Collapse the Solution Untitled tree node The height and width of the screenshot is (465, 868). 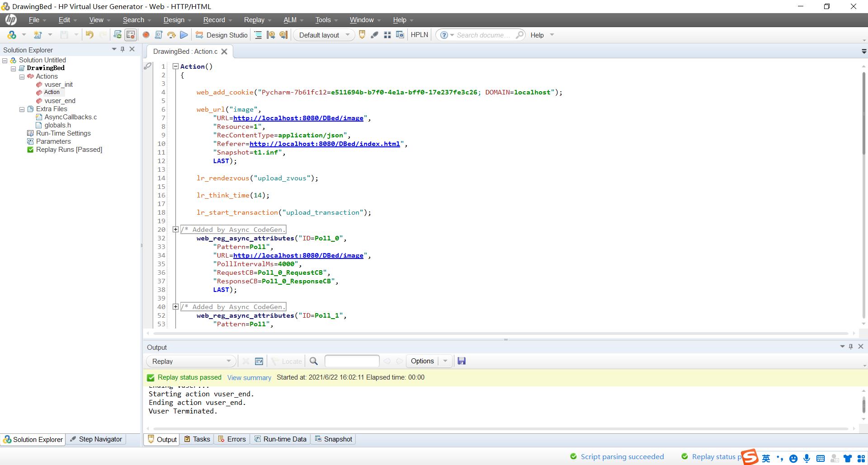(5, 60)
